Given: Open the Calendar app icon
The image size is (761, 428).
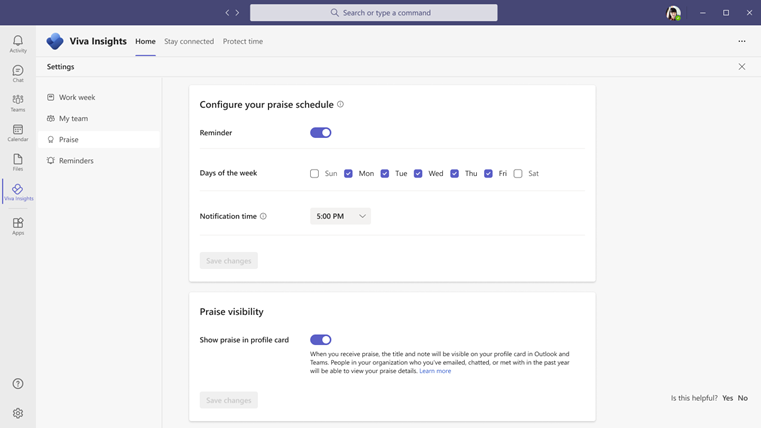Looking at the screenshot, I should [x=18, y=132].
